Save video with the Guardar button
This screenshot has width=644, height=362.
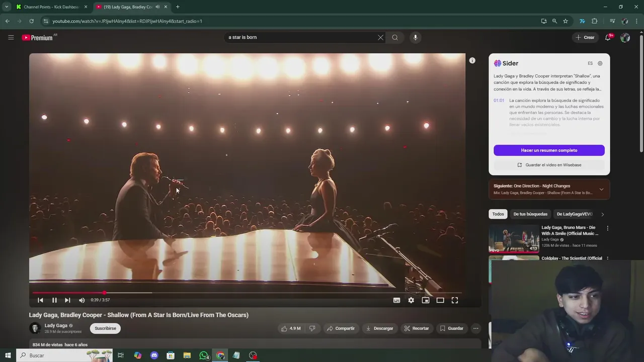click(452, 328)
